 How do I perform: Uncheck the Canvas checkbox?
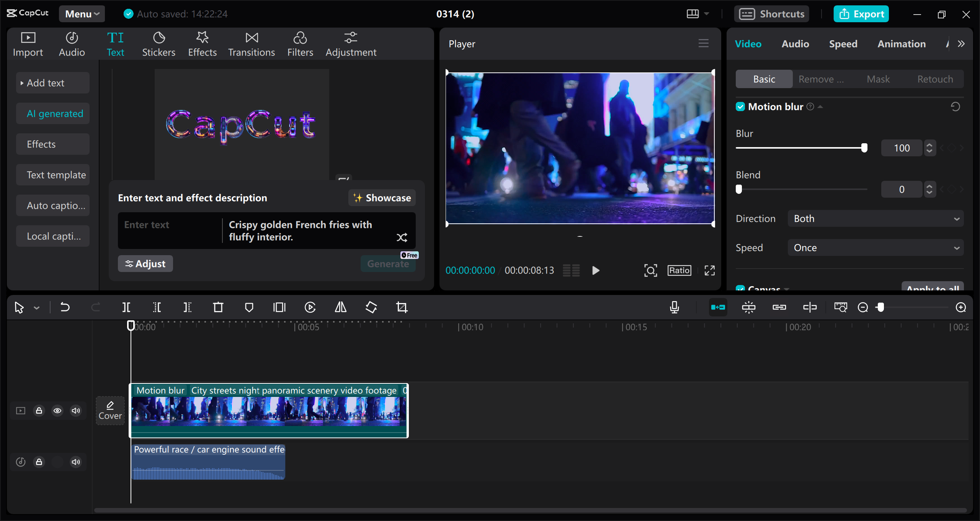pyautogui.click(x=740, y=289)
